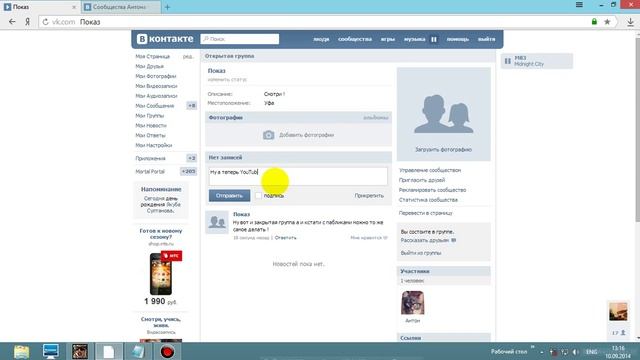This screenshot has width=640, height=360.
Task: Open сообщества in header menu
Action: [x=355, y=39]
